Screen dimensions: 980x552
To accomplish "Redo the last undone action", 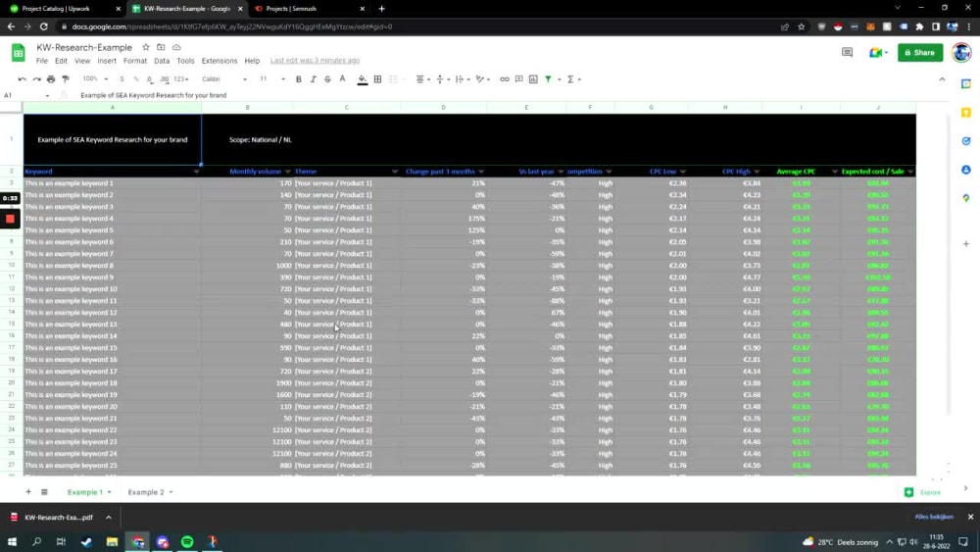I will (37, 79).
